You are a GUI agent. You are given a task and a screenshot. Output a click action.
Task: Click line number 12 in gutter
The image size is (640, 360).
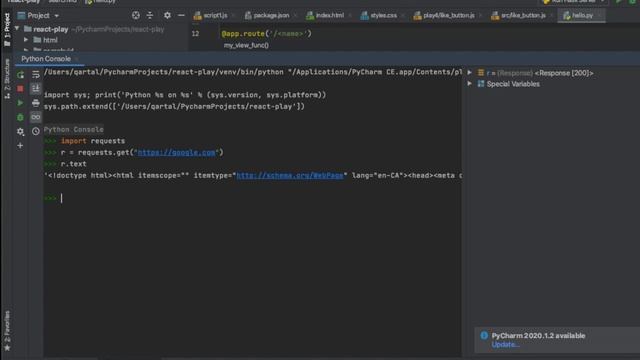coord(195,34)
